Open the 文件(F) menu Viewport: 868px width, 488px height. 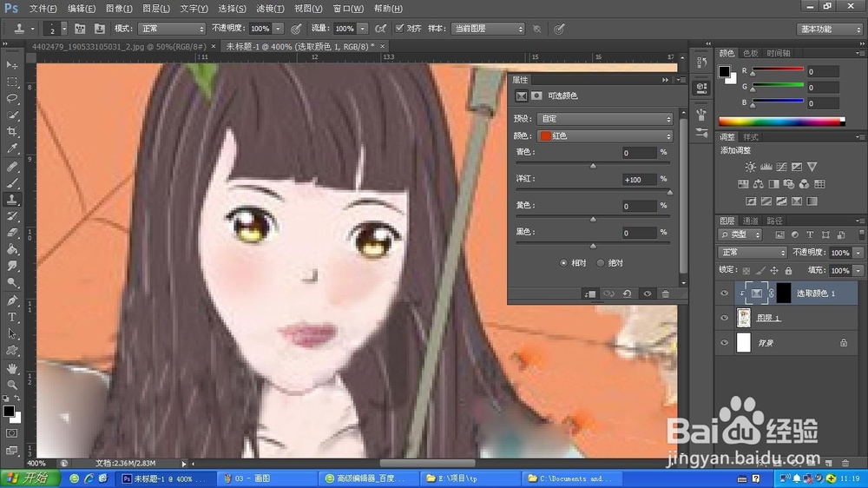point(43,9)
